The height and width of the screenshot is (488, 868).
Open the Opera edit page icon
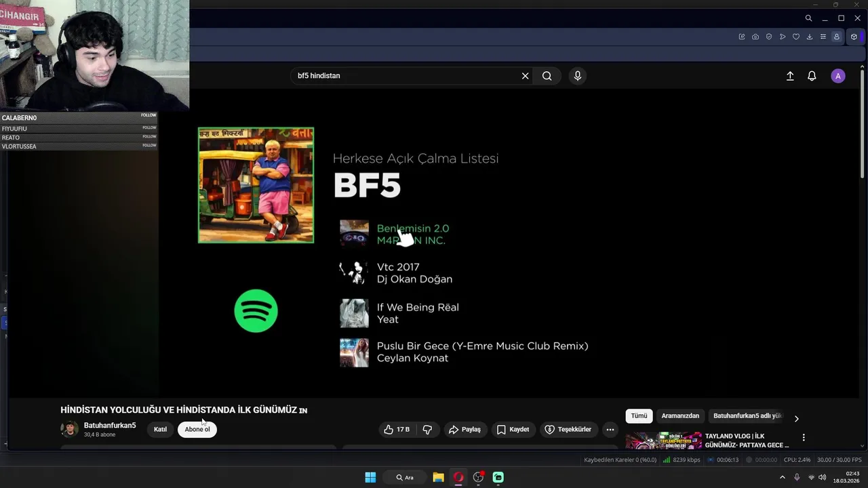click(x=742, y=37)
